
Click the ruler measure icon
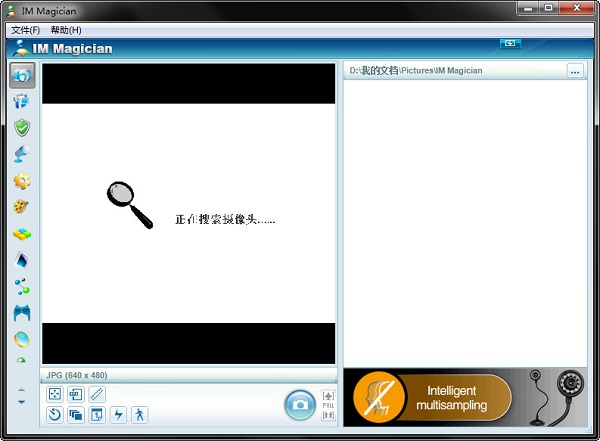97,394
